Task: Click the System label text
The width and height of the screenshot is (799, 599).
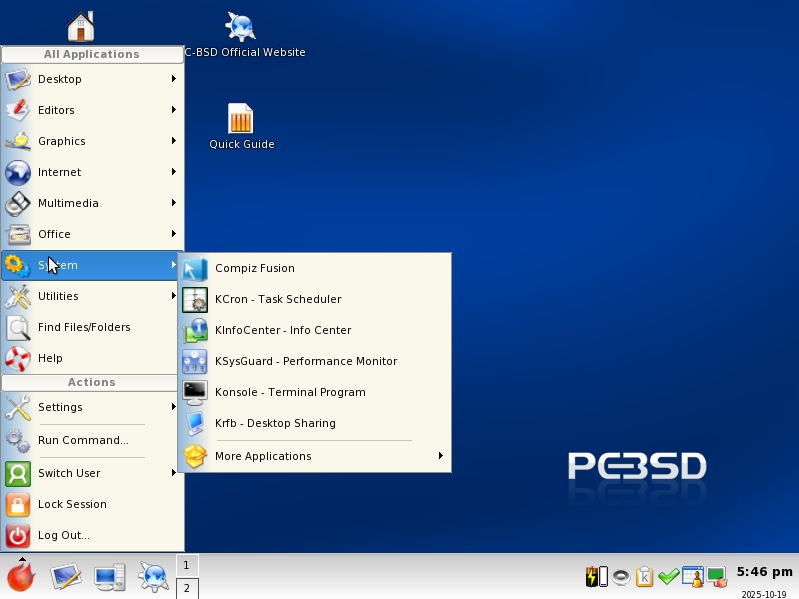Action: 58,265
